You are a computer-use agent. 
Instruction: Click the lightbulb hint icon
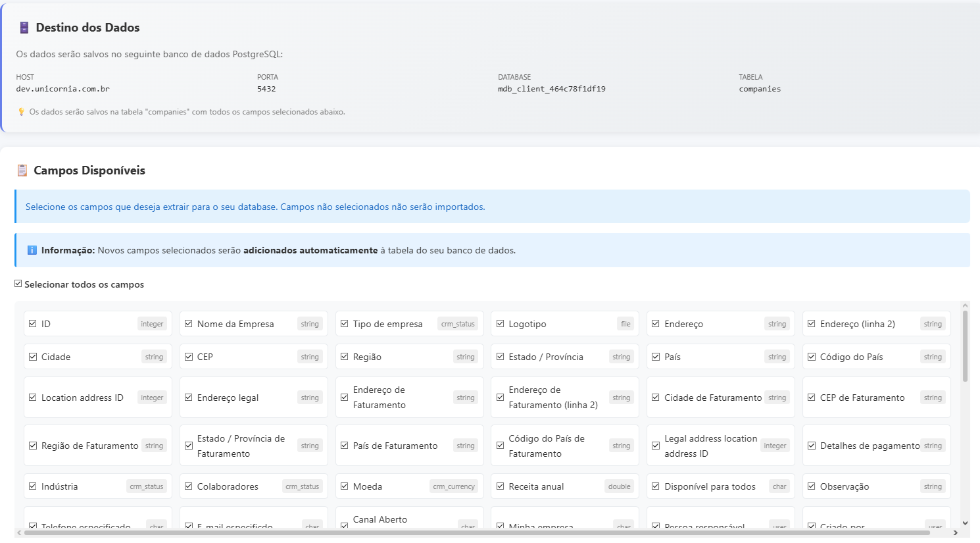point(21,112)
